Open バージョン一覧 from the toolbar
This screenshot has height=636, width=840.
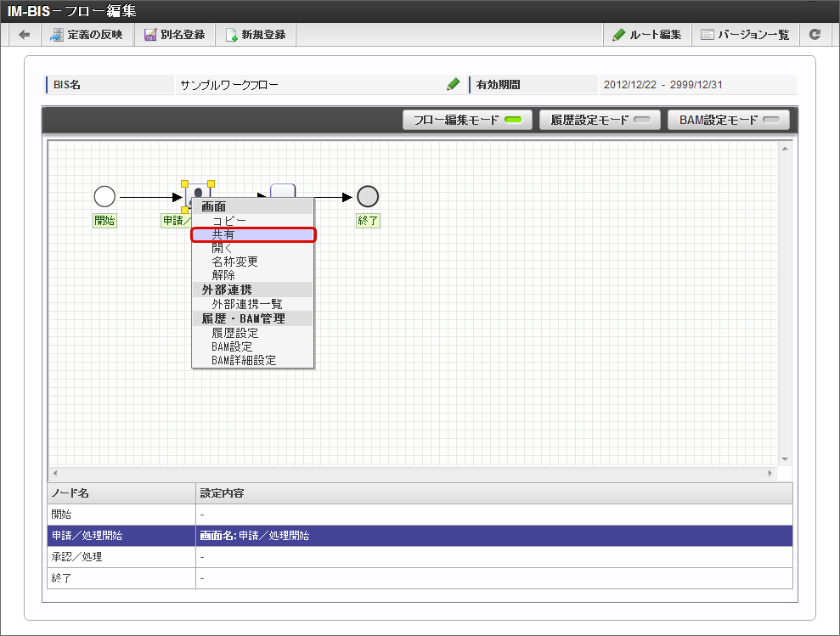[745, 35]
